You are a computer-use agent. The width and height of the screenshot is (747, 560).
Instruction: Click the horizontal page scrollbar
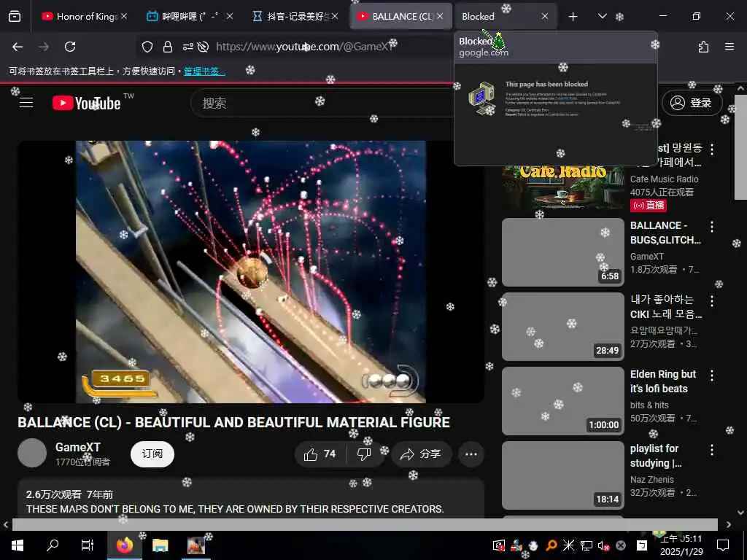pos(365,524)
